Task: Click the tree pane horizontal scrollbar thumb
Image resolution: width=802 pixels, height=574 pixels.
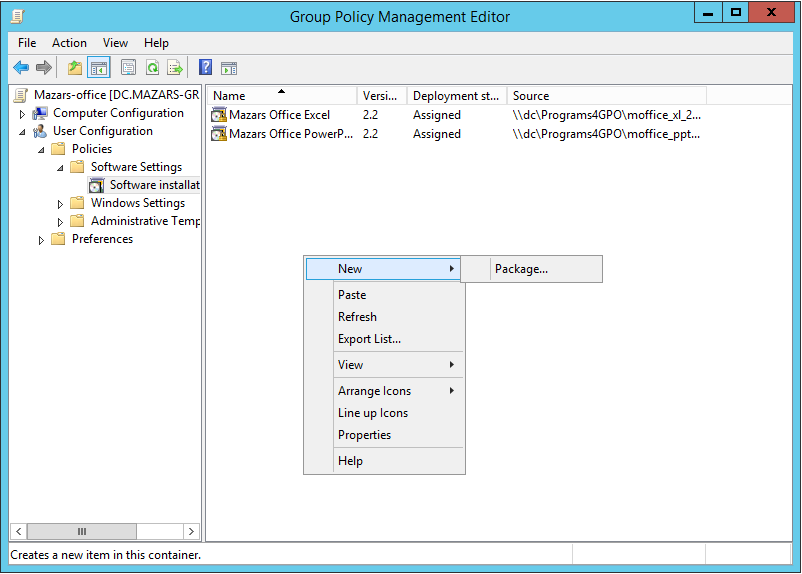Action: tap(82, 532)
